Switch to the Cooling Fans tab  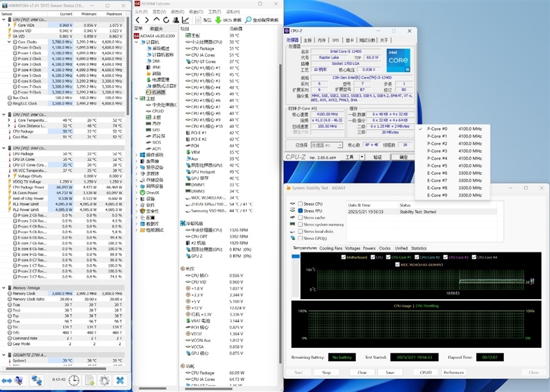[331, 248]
